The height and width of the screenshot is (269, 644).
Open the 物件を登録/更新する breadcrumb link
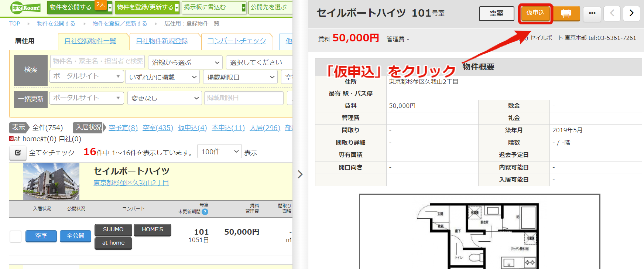click(x=120, y=23)
